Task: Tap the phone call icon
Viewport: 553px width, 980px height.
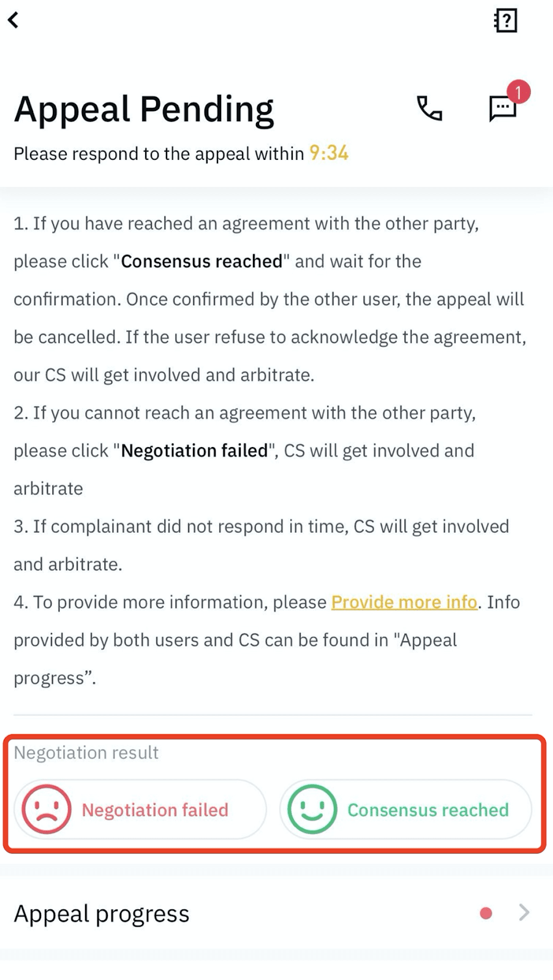Action: [x=429, y=108]
